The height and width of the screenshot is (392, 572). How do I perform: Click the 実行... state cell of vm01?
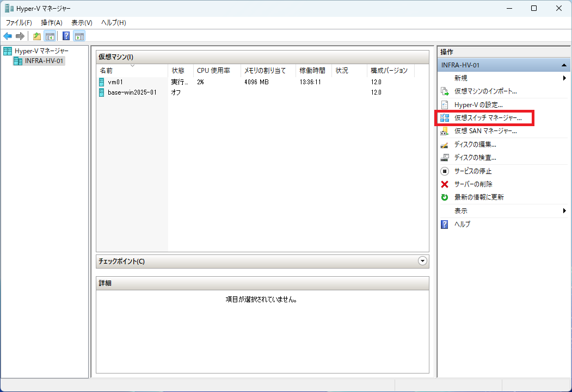[x=180, y=82]
